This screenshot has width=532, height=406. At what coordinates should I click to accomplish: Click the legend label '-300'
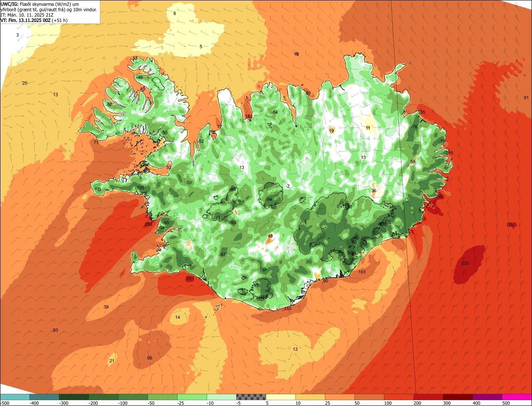(63, 403)
